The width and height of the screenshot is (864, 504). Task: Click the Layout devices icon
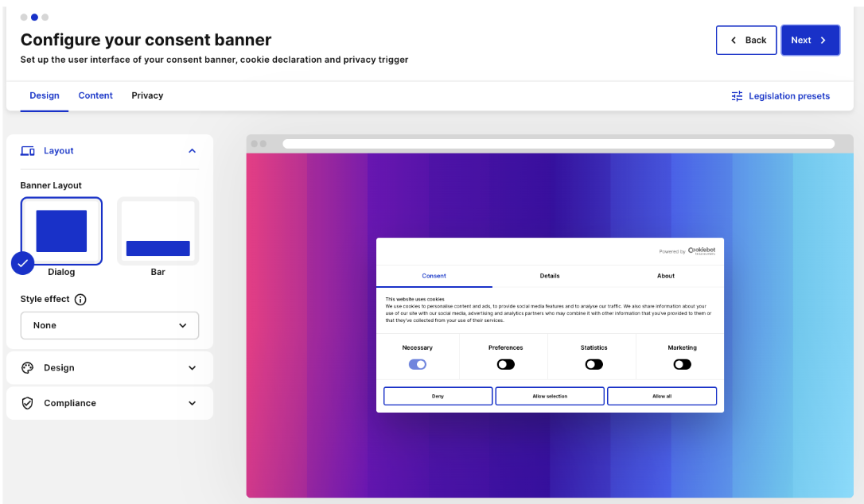pos(28,151)
